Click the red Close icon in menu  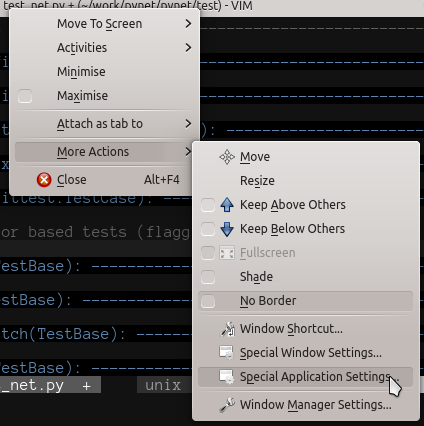tap(44, 180)
